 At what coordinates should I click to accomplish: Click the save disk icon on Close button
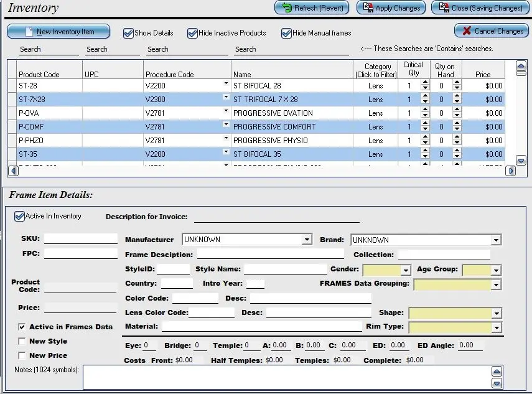point(443,8)
